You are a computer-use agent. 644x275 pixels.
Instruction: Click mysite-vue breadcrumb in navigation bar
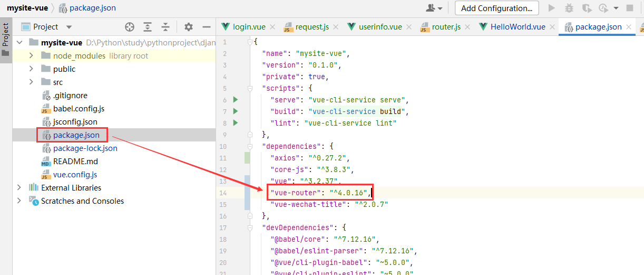point(26,8)
